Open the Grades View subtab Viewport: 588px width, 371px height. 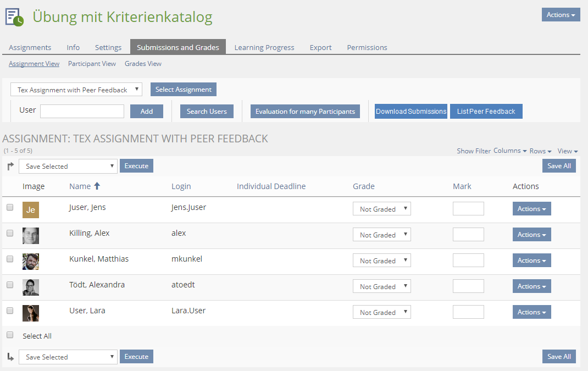click(143, 64)
